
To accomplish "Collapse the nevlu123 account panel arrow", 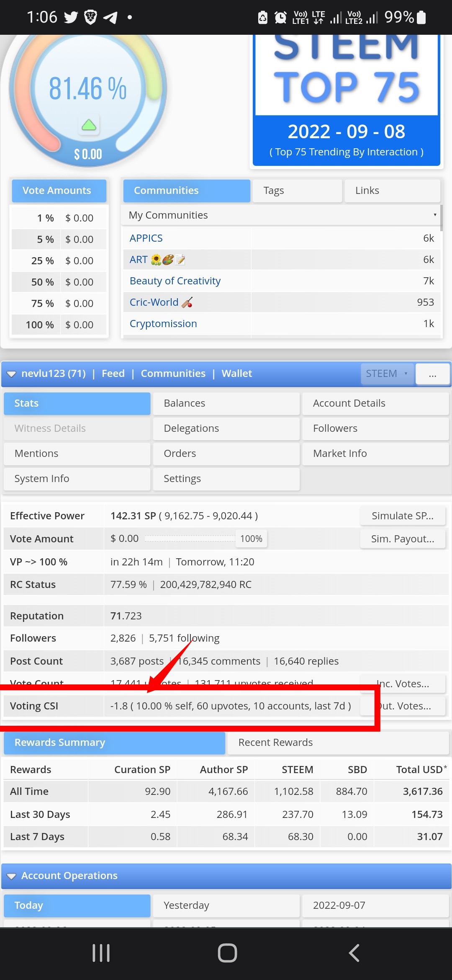I will [11, 374].
